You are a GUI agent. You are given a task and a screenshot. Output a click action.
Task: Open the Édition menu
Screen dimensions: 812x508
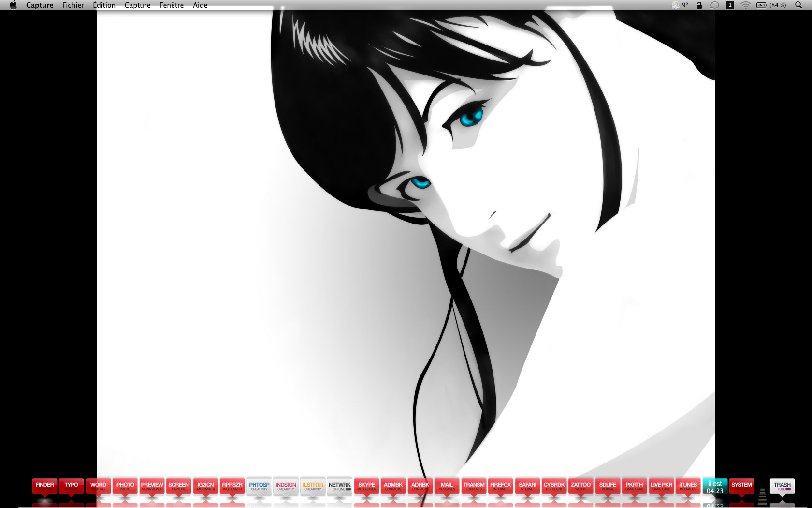[x=104, y=5]
